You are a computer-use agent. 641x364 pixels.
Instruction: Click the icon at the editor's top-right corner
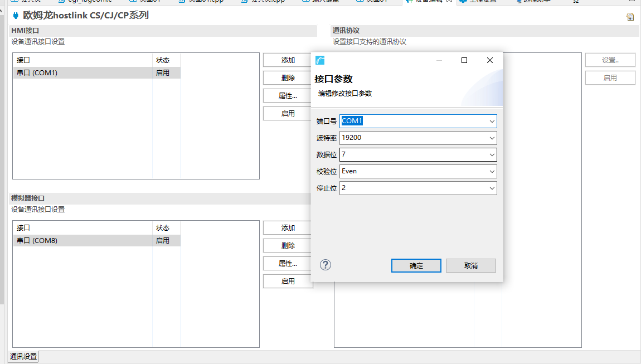630,17
